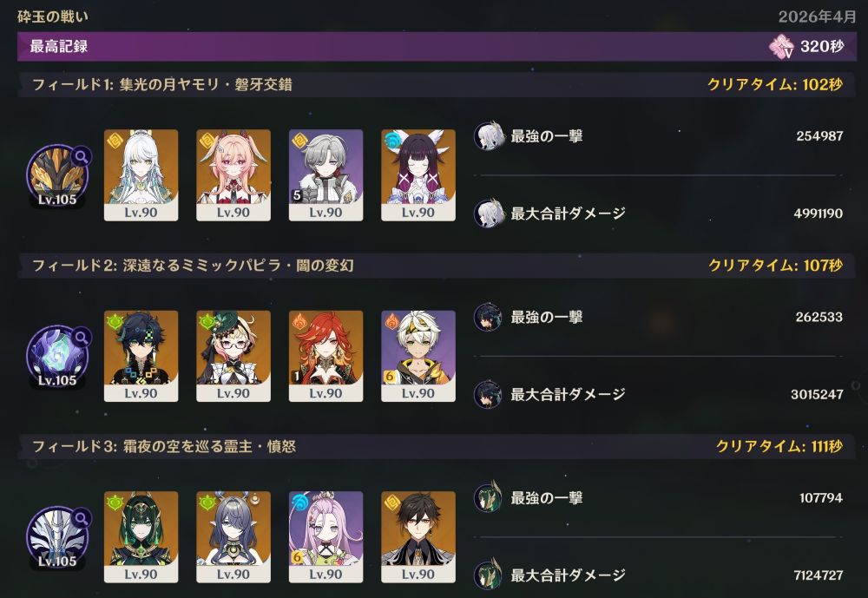This screenshot has height=598, width=868.
Task: Open the Field 3 boss icon details
Action: 57,538
